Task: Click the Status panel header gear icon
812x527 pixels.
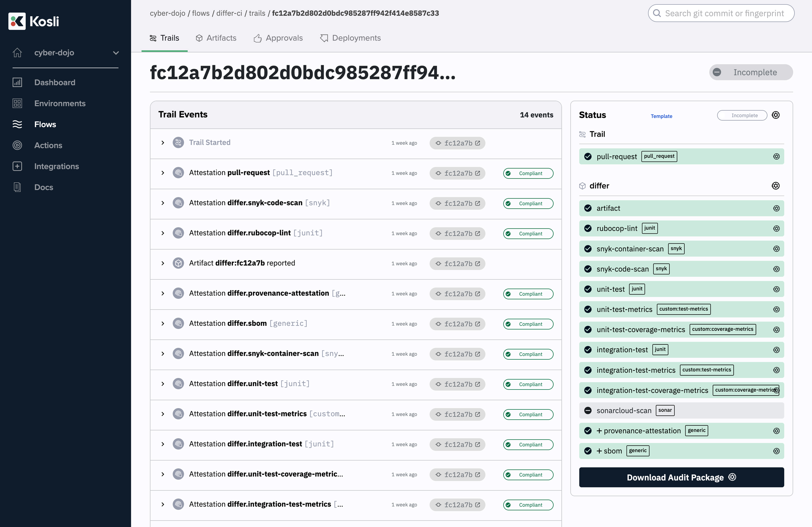Action: [776, 115]
